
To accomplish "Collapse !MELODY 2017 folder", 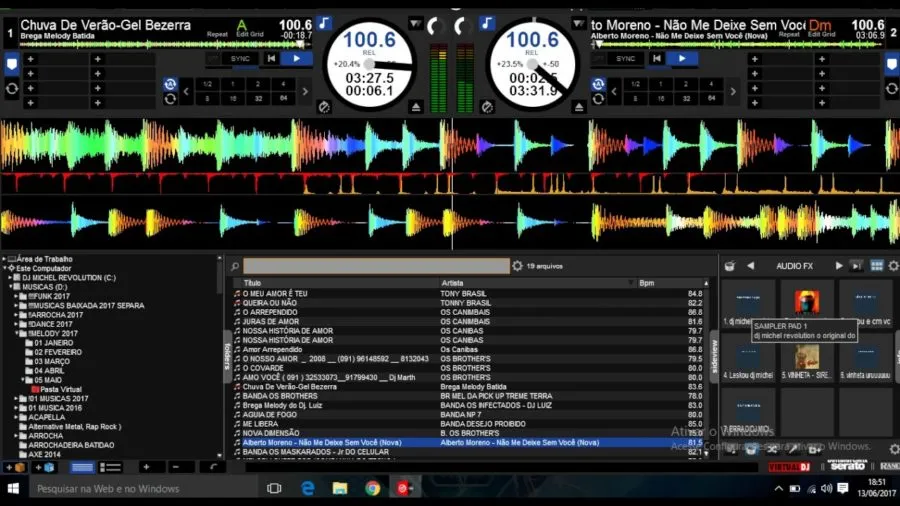I will pyautogui.click(x=16, y=333).
